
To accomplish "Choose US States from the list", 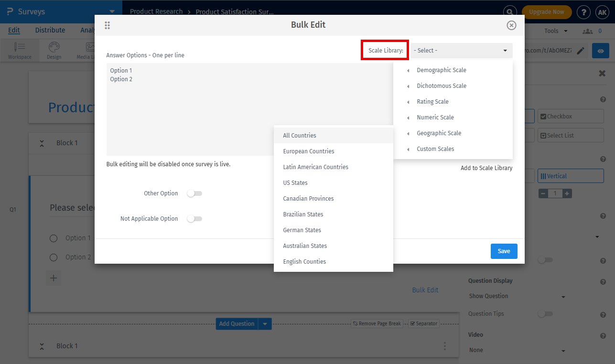I will pyautogui.click(x=334, y=183).
